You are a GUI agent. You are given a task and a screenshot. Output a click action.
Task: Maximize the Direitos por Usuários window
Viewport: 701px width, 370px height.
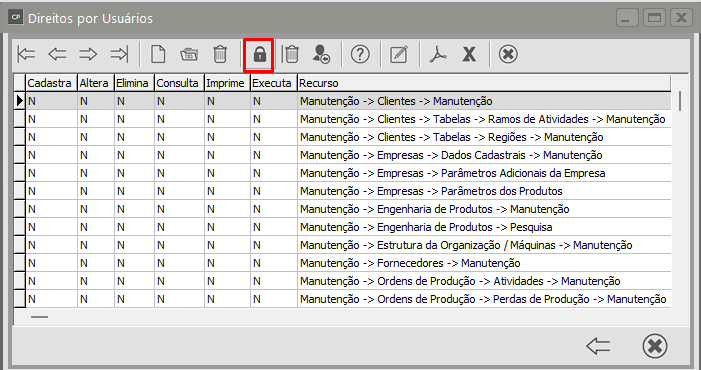click(655, 18)
